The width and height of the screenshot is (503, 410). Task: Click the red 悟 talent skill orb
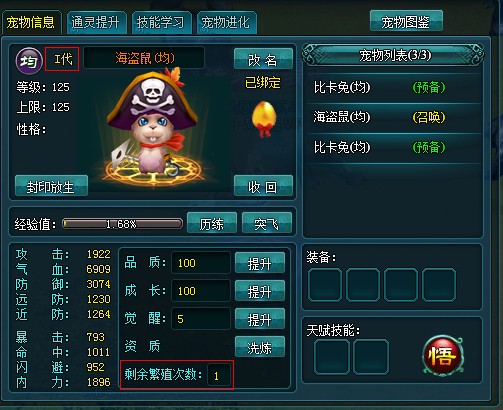pos(443,356)
